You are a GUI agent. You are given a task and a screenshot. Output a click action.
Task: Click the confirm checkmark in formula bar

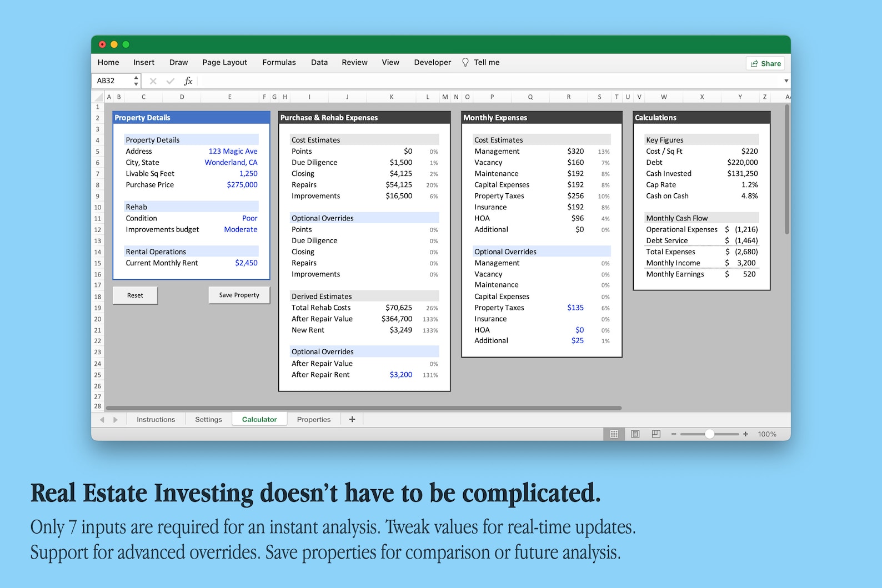171,81
